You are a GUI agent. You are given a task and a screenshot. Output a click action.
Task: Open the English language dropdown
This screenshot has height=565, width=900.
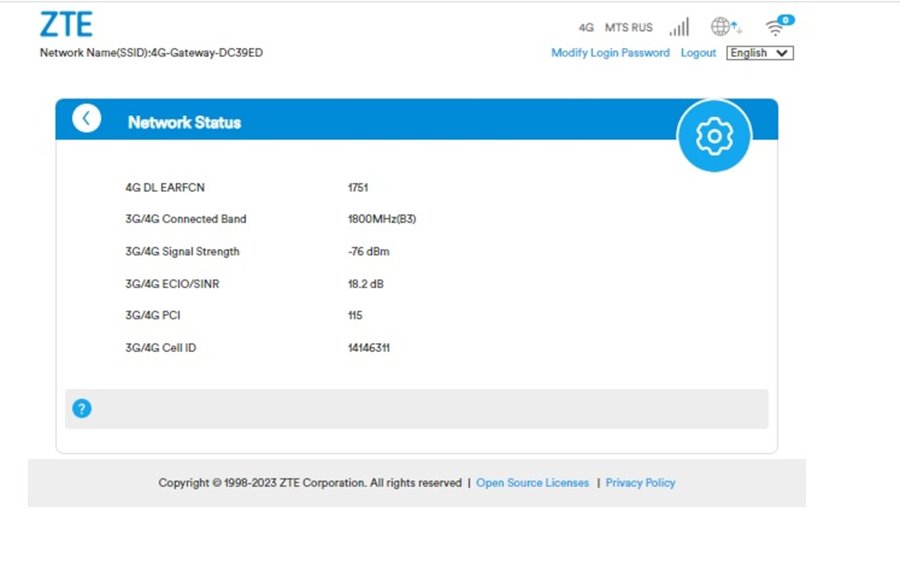coord(759,53)
